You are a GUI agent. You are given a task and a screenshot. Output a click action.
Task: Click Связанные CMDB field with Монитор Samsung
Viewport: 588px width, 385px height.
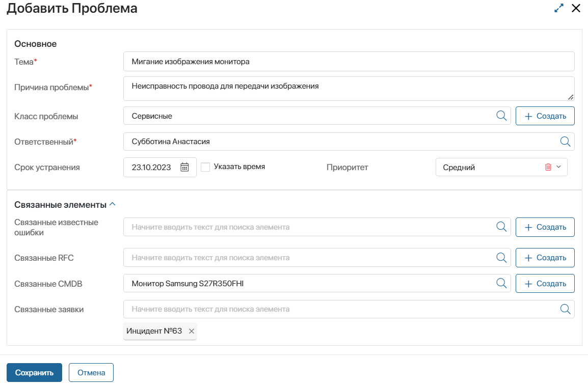pos(317,284)
